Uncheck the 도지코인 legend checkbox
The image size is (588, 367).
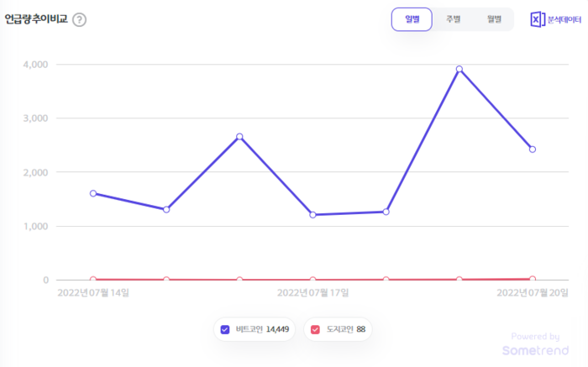316,329
